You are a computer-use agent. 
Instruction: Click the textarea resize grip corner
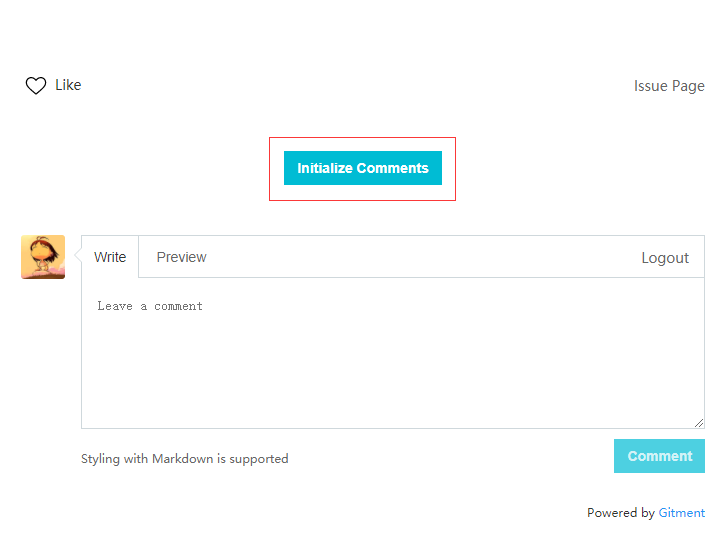coord(699,423)
